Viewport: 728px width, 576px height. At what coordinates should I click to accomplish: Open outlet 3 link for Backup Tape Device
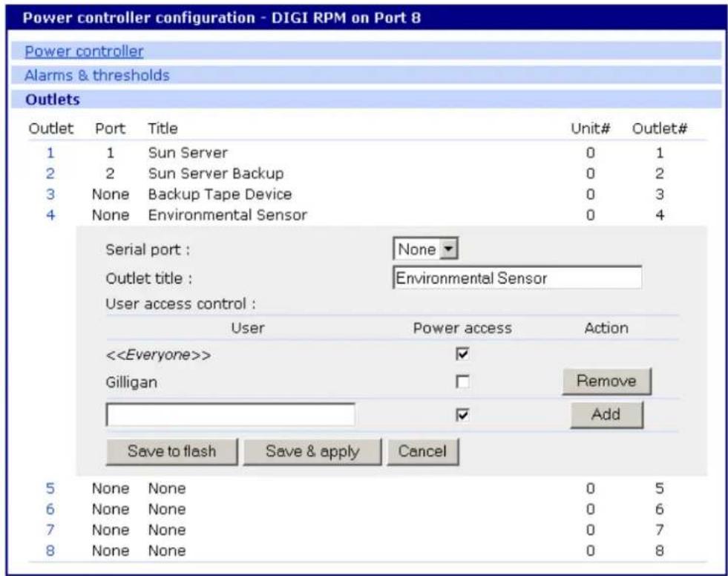coord(50,194)
